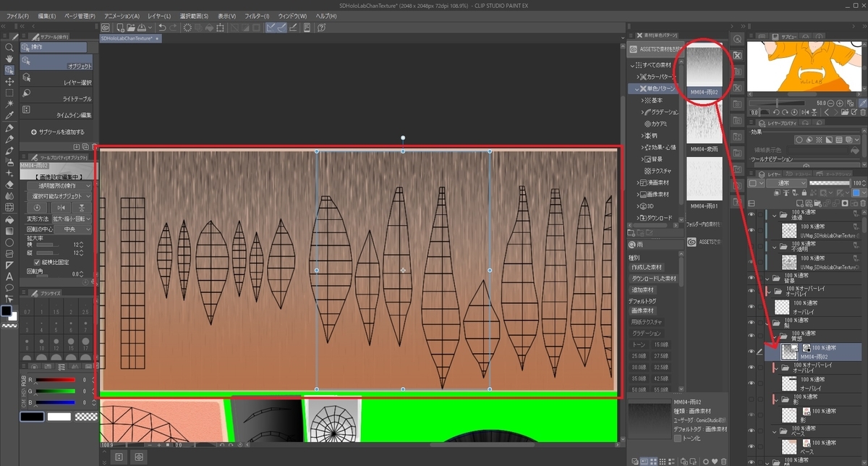Screen dimensions: 868x466
Task: Toggle visibility of the 背景 folder layer
Action: [751, 278]
